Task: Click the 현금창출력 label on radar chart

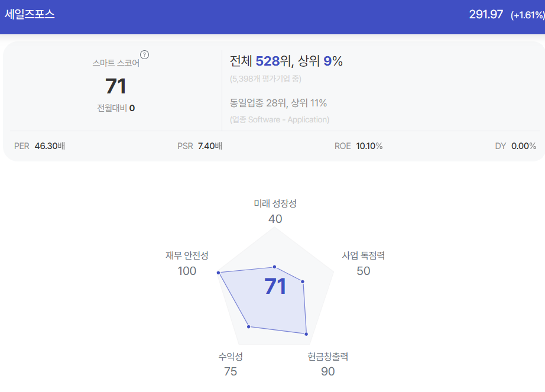Action: pos(327,357)
